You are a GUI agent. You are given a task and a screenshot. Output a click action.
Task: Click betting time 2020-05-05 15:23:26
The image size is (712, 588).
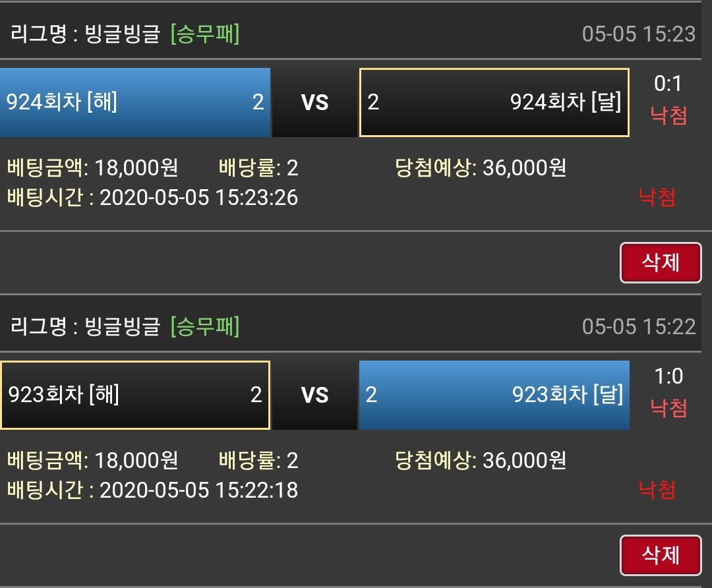click(198, 197)
